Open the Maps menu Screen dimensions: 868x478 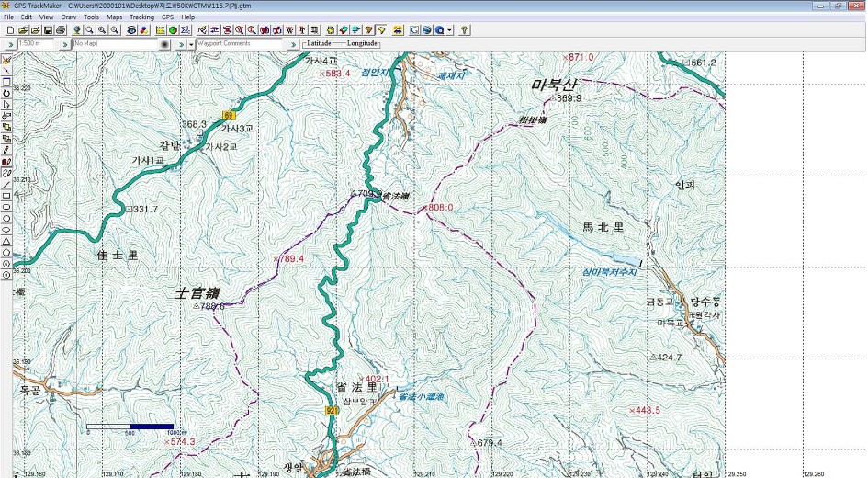point(114,17)
